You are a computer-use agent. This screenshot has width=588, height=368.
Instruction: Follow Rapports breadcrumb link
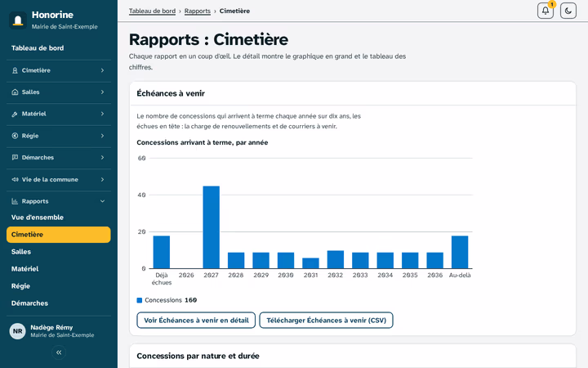pos(198,11)
